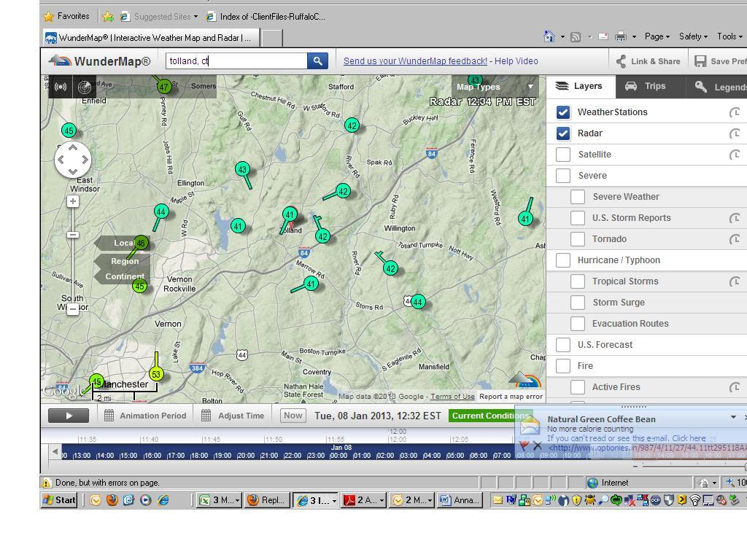
Task: Expand the Excel taskbar group 3 M...
Action: (220, 500)
